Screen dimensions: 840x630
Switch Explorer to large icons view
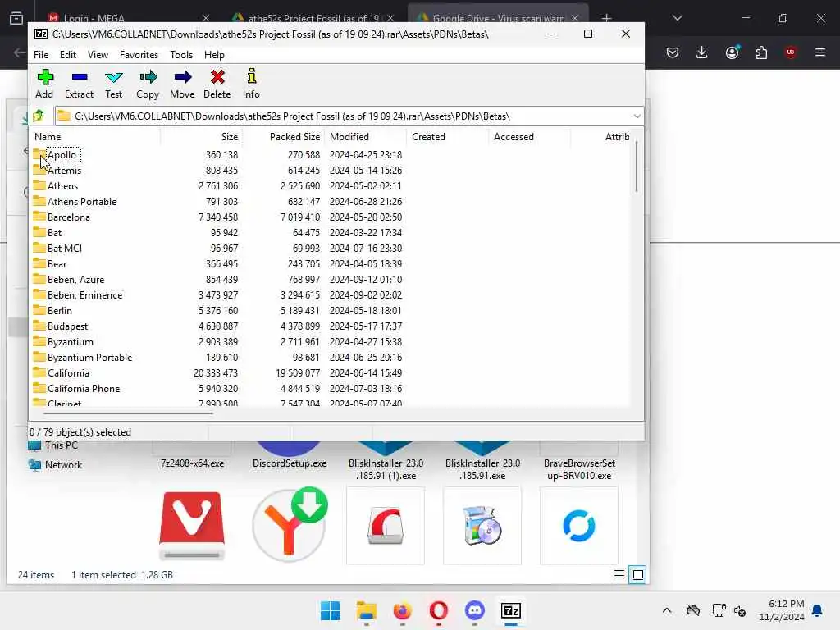tap(637, 574)
